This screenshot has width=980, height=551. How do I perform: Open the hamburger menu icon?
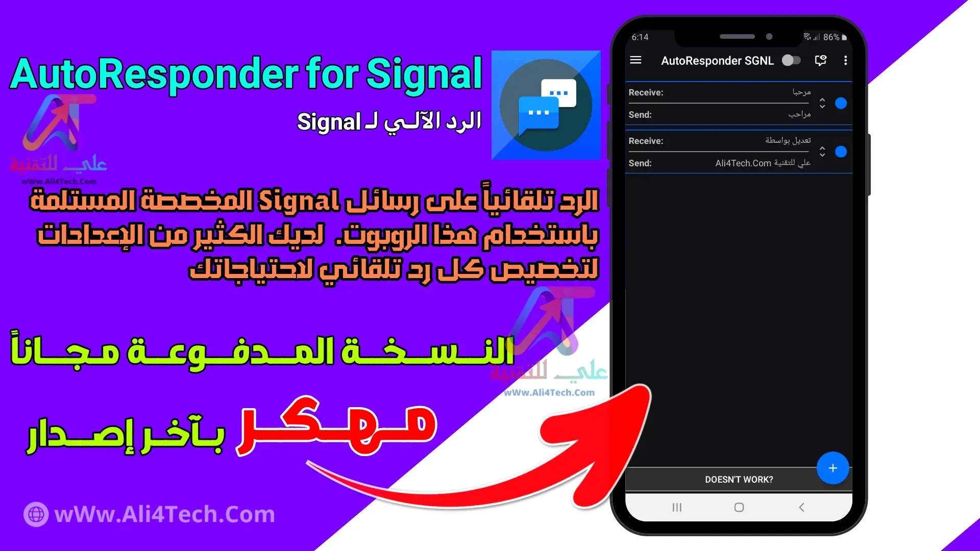coord(636,61)
